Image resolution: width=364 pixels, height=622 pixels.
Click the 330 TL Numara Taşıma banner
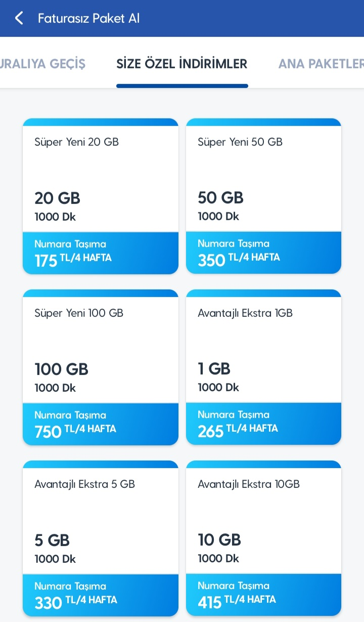[x=100, y=594]
